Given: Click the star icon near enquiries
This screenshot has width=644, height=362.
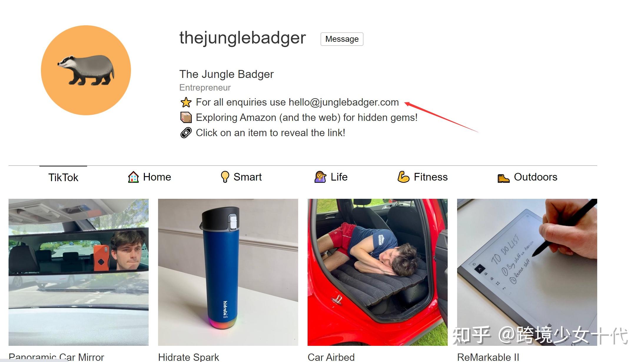Looking at the screenshot, I should [x=186, y=102].
